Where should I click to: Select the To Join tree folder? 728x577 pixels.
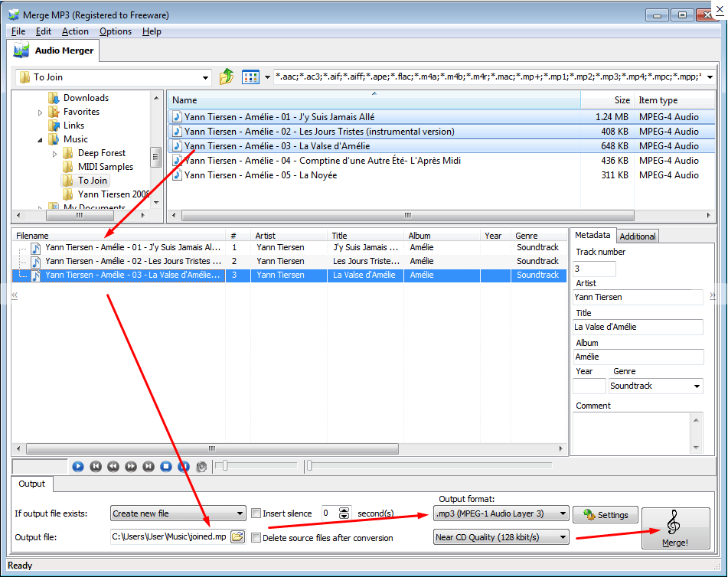93,180
